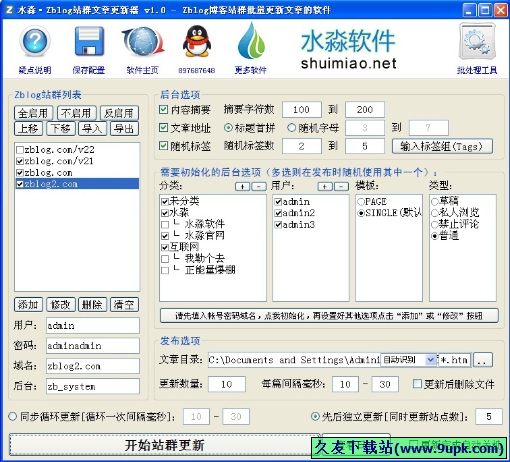The width and height of the screenshot is (510, 462).
Task: Click the 导出 export button
Action: pos(124,129)
